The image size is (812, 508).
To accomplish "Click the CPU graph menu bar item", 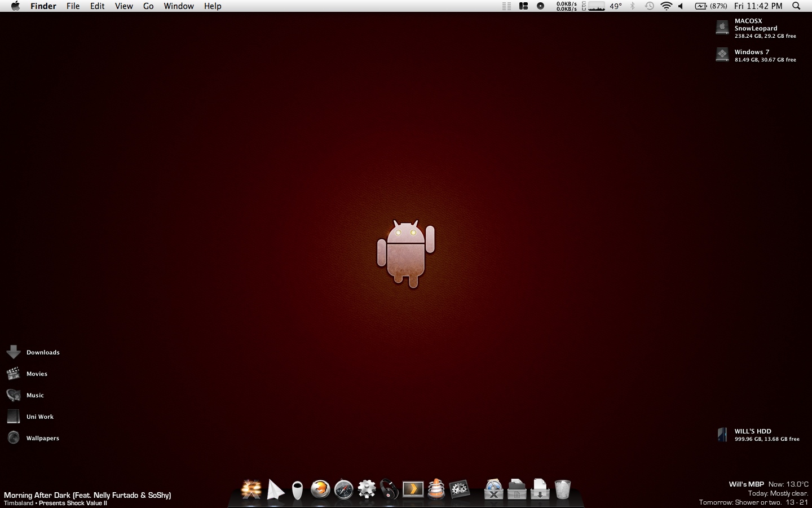I will click(x=593, y=6).
